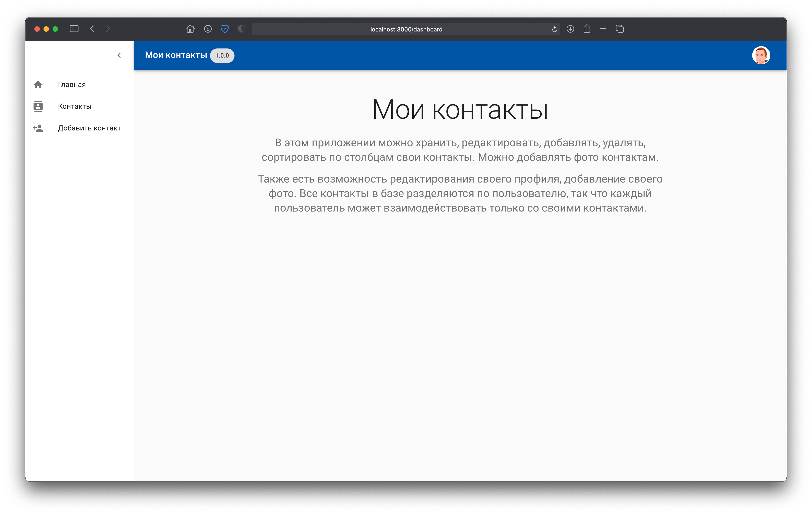Go back in browser history
This screenshot has width=812, height=515.
[x=92, y=29]
